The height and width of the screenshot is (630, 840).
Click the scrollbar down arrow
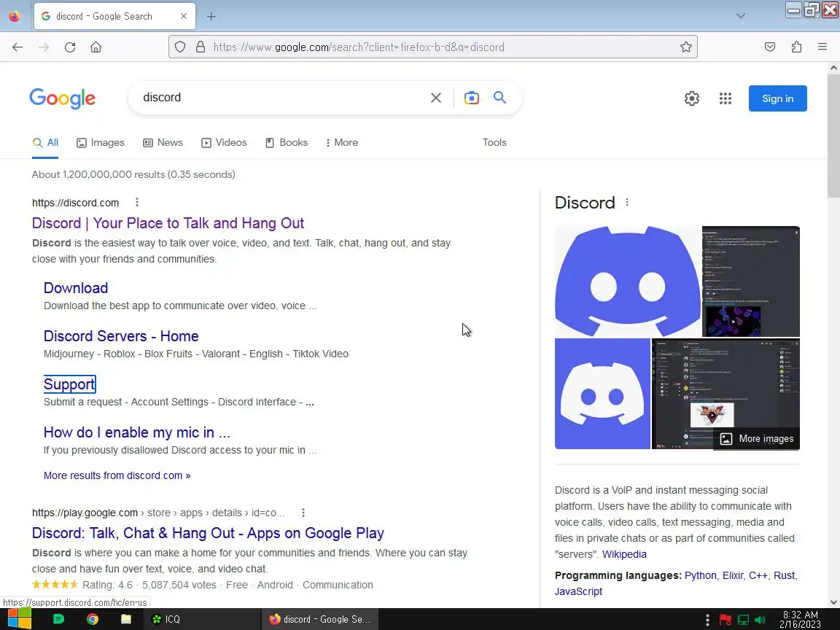(x=833, y=602)
